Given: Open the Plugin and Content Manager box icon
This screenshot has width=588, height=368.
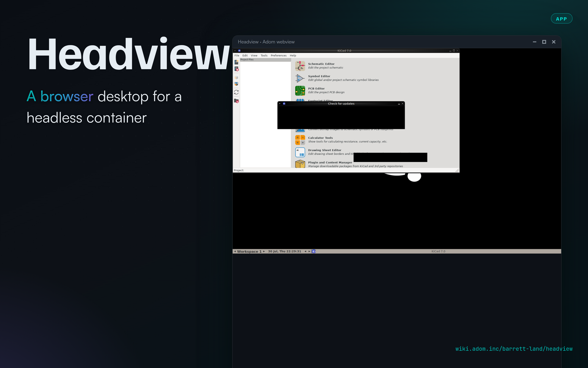Looking at the screenshot, I should coord(300,164).
